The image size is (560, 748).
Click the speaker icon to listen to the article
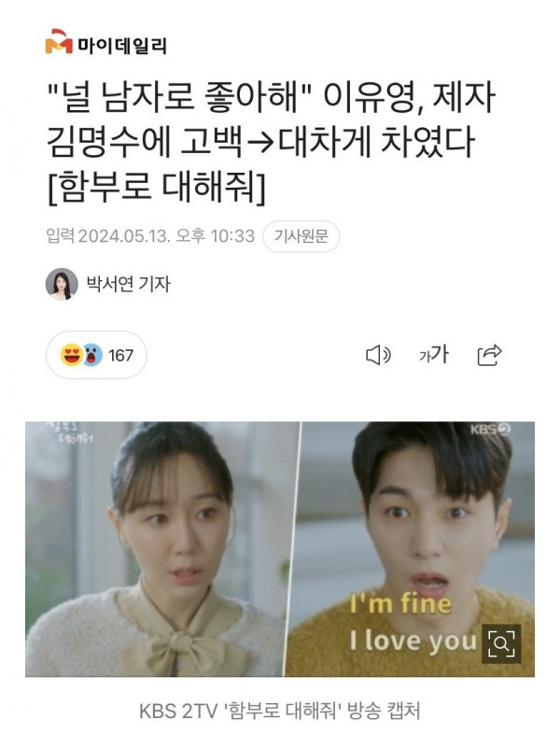378,356
